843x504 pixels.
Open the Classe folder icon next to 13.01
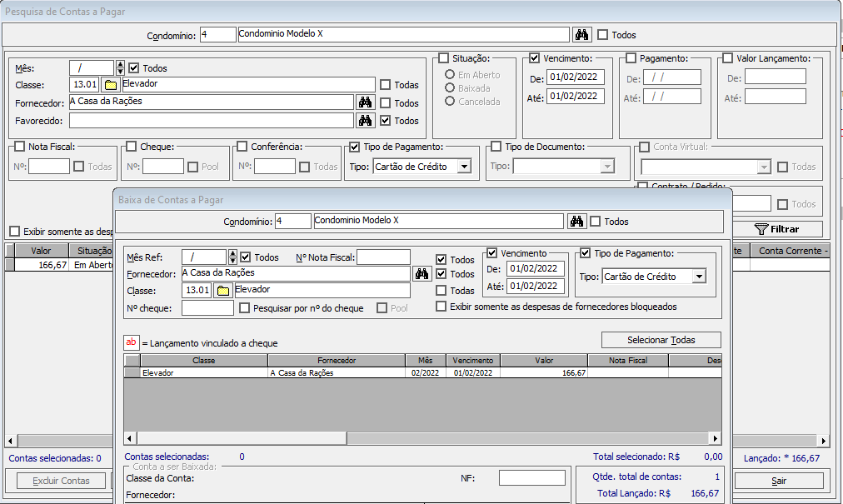pyautogui.click(x=110, y=84)
